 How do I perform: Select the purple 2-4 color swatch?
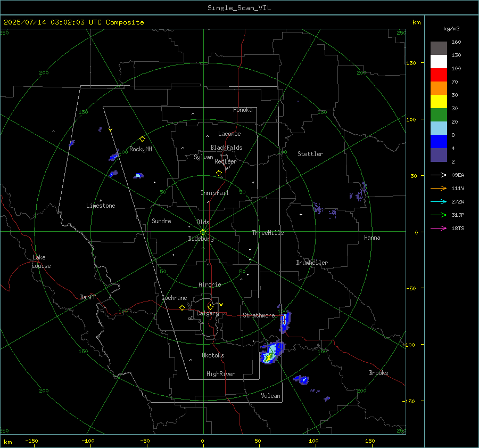(439, 155)
